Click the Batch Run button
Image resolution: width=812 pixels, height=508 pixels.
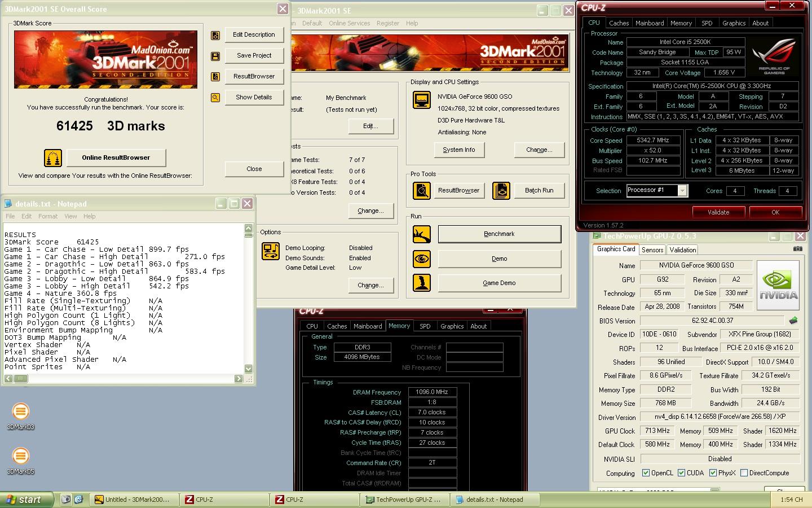point(539,191)
